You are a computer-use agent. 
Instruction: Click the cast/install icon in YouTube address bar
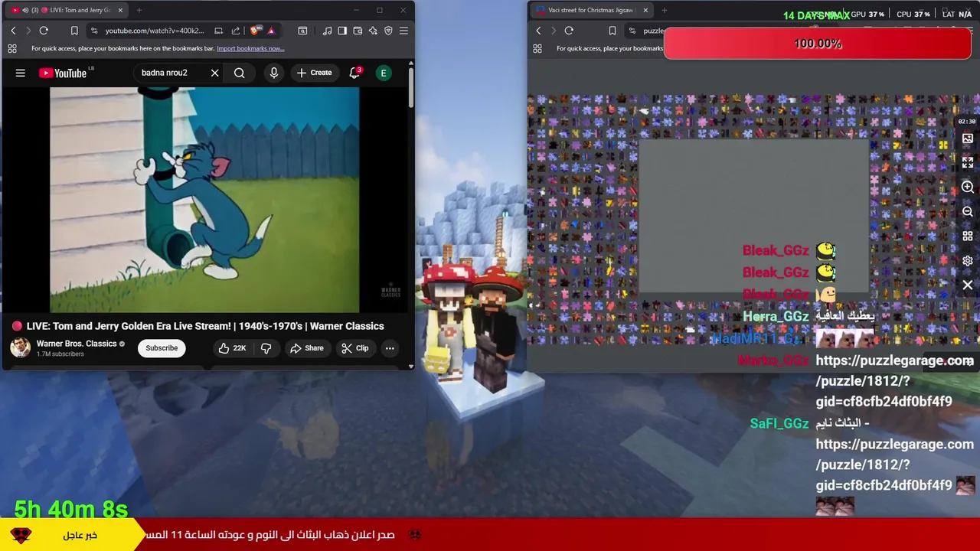click(x=218, y=31)
